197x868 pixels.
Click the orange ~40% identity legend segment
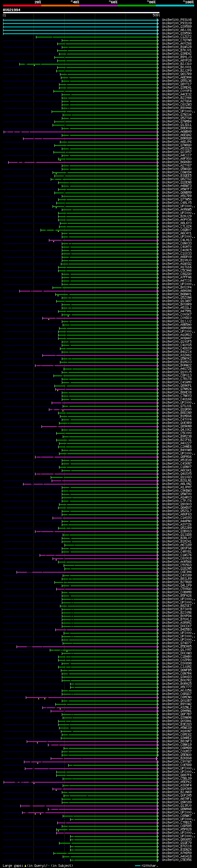60,6
